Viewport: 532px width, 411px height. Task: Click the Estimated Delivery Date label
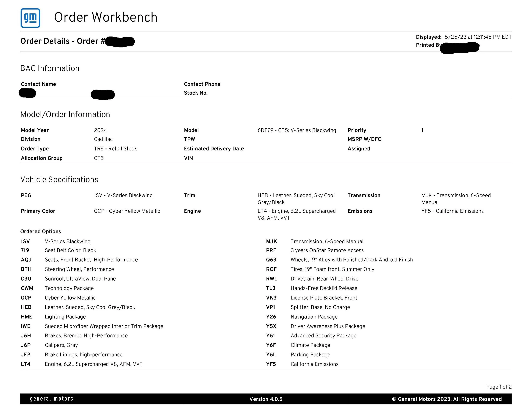click(214, 149)
